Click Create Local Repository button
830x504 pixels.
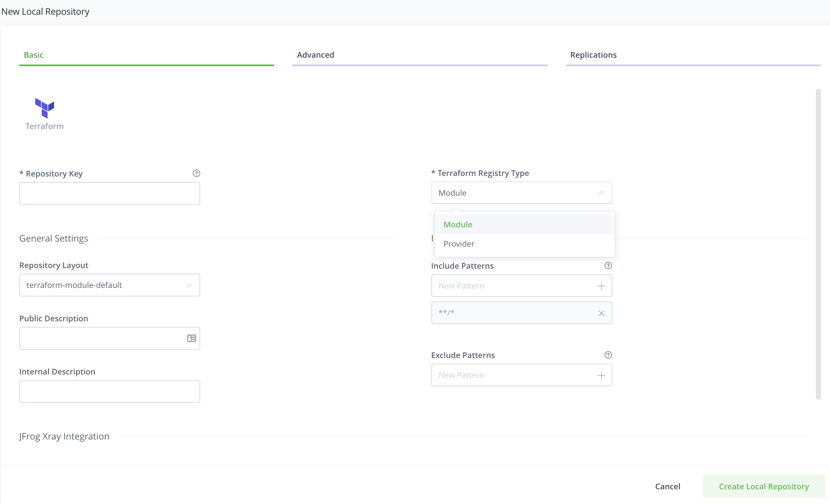click(x=764, y=486)
